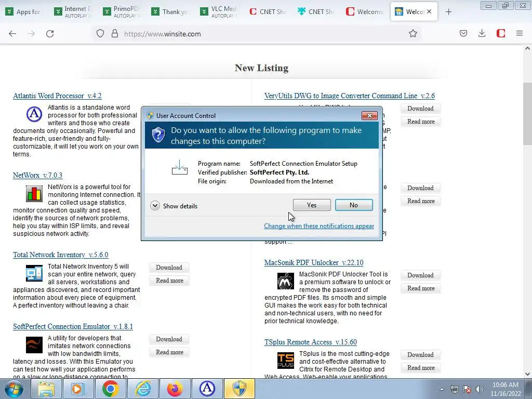Download TSplus Remote Access

(x=420, y=354)
